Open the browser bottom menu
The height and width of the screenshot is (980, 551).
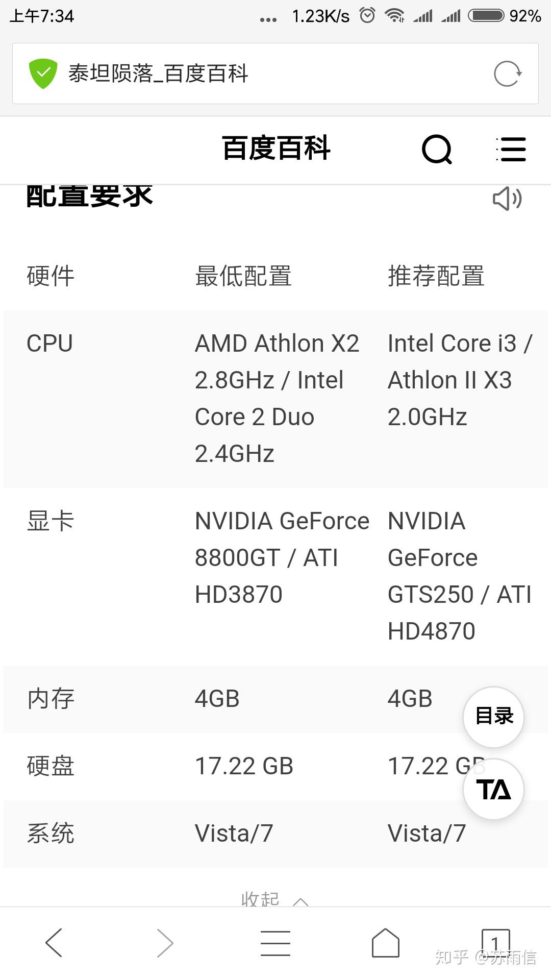(x=275, y=942)
